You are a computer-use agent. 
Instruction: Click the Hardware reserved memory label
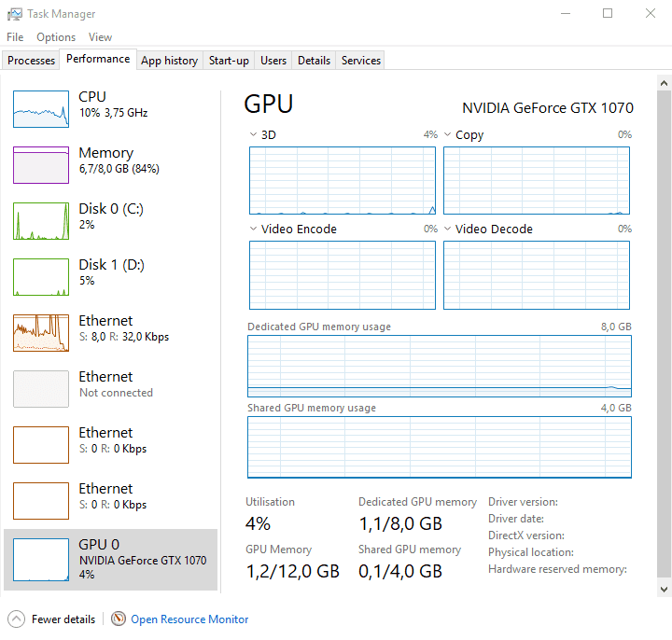[557, 569]
